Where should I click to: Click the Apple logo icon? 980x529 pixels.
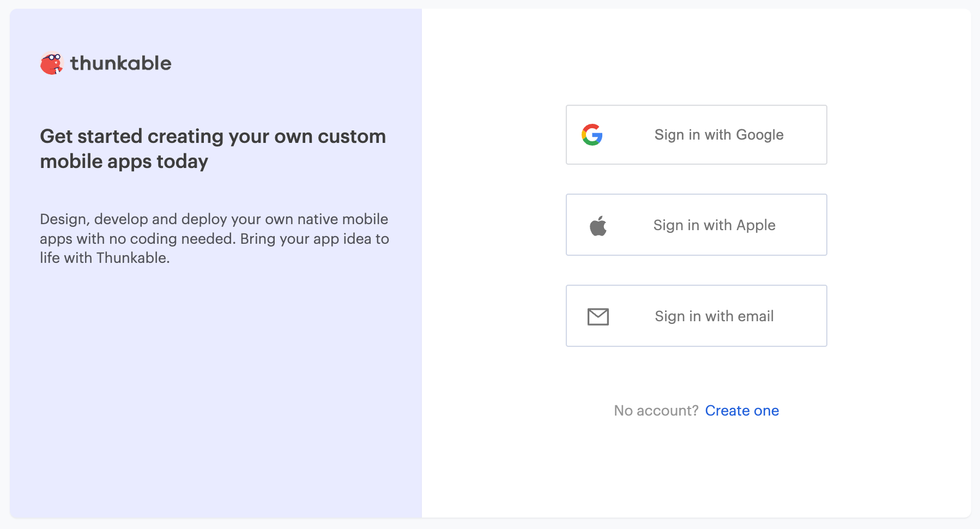point(598,225)
